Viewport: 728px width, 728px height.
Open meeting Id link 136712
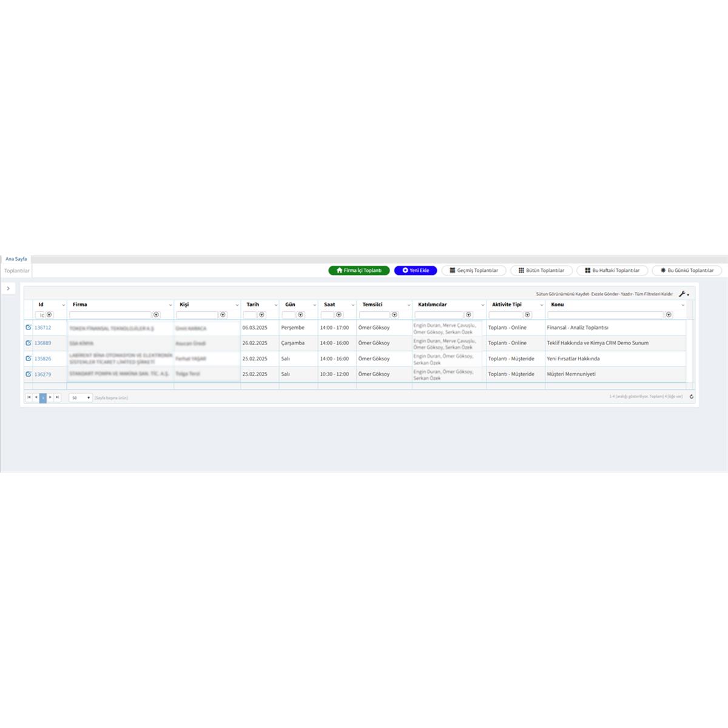(42, 328)
